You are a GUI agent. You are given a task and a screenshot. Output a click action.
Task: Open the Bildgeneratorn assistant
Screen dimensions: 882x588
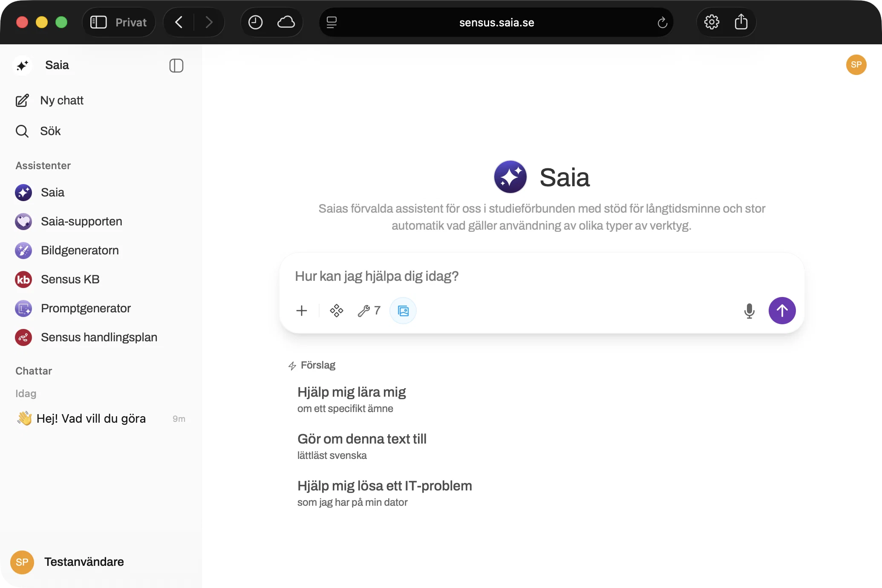pyautogui.click(x=101, y=251)
